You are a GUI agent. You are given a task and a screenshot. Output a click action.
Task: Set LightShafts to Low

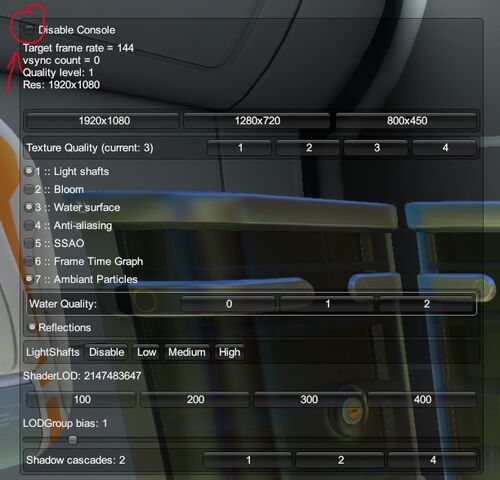(147, 352)
